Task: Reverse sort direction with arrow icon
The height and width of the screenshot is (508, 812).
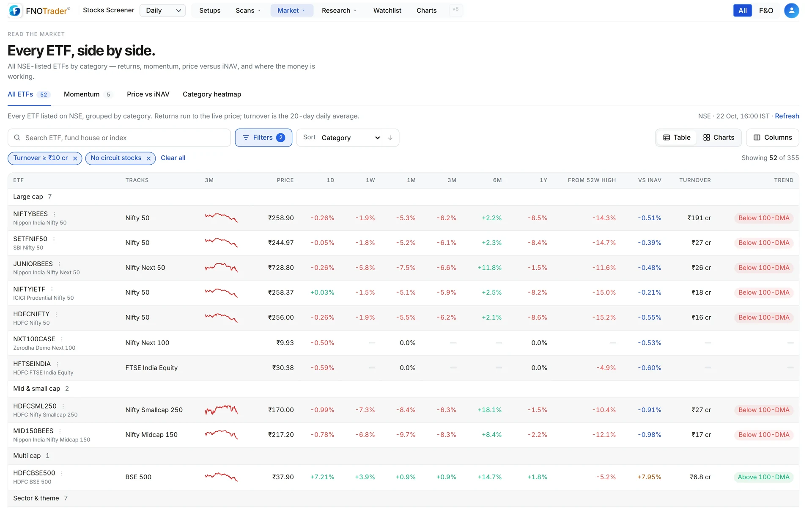Action: click(390, 138)
